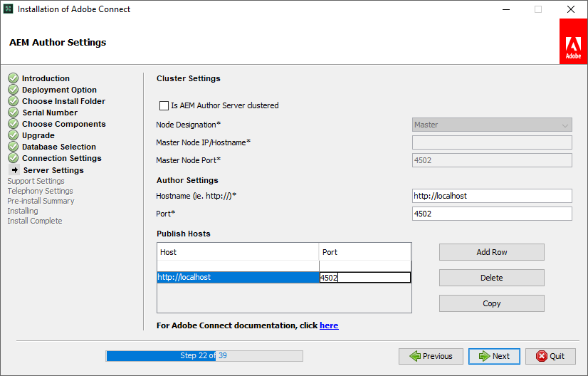Click the green checkmark beside Serial Number
The image size is (588, 376).
pos(13,113)
